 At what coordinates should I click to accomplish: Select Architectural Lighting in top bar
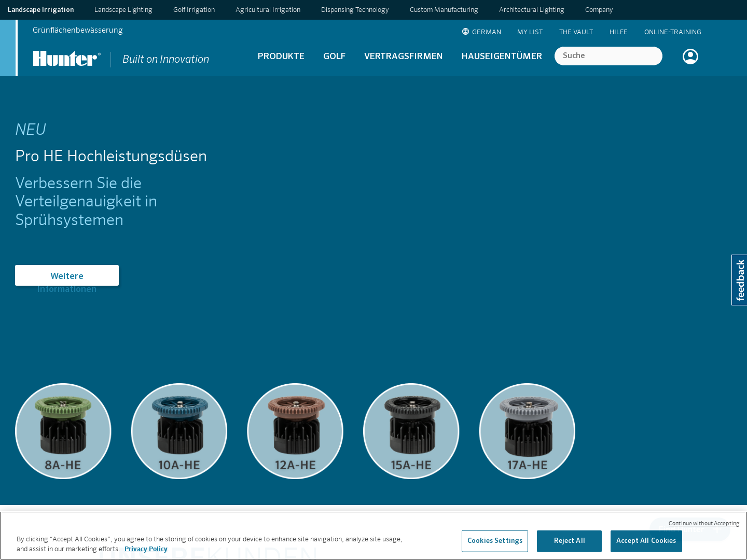pyautogui.click(x=532, y=10)
